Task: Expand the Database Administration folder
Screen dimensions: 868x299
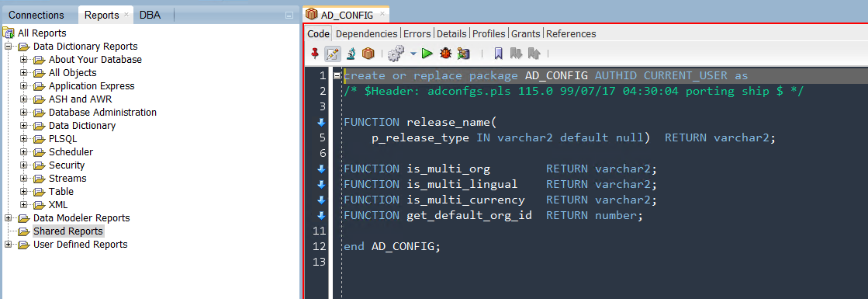Action: [x=23, y=112]
